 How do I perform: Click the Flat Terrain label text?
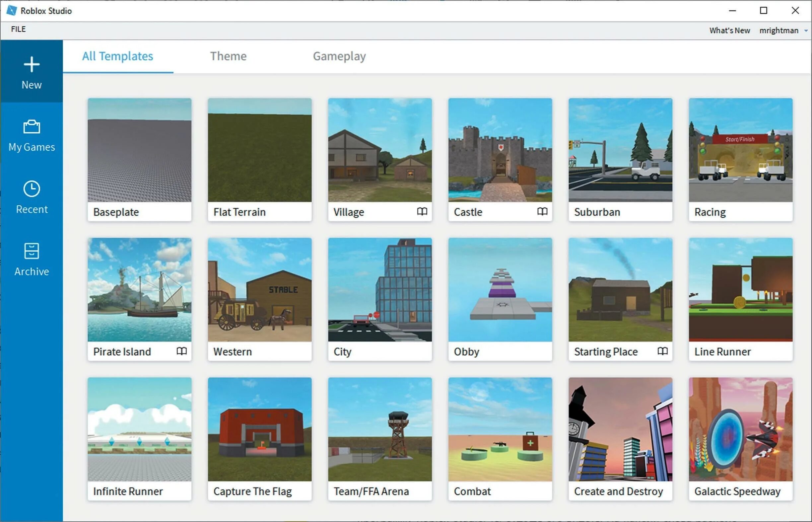239,212
